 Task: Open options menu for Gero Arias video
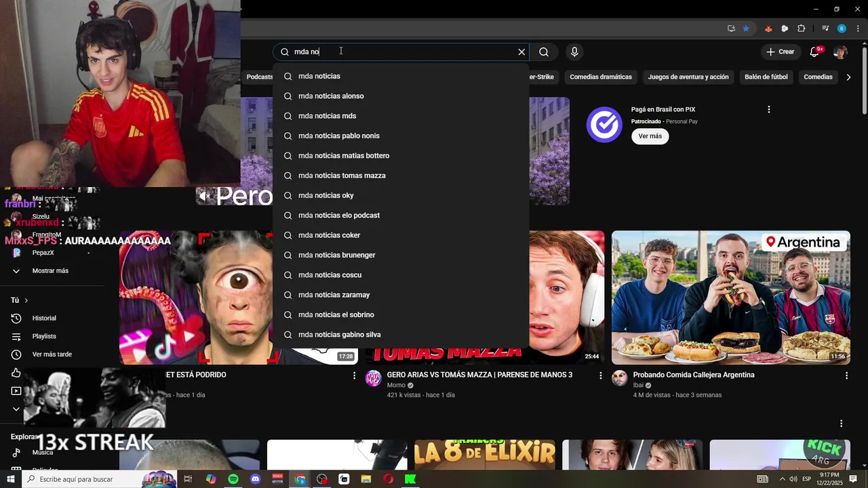[x=600, y=375]
